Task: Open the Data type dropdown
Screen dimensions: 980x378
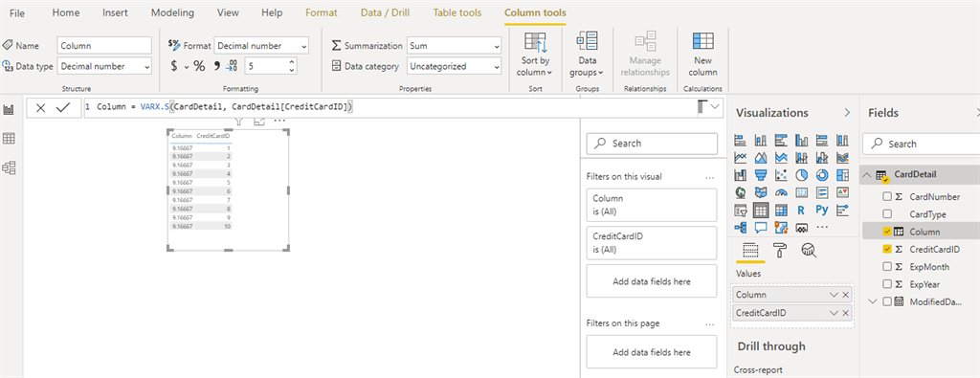Action: pyautogui.click(x=104, y=66)
